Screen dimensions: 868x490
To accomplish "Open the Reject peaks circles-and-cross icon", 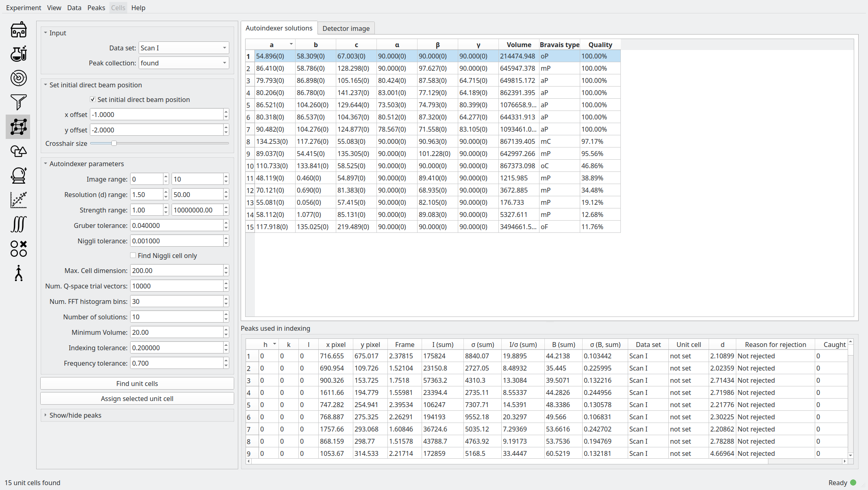I will point(18,248).
